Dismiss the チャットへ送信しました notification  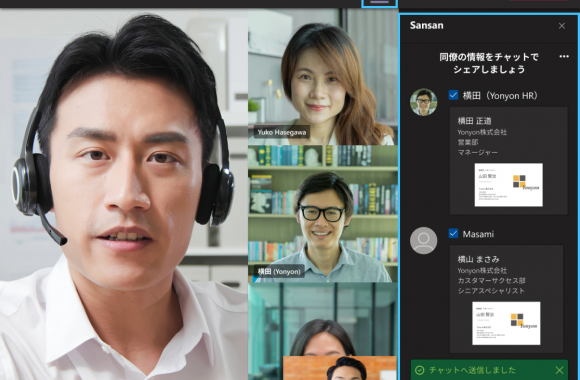pyautogui.click(x=559, y=370)
